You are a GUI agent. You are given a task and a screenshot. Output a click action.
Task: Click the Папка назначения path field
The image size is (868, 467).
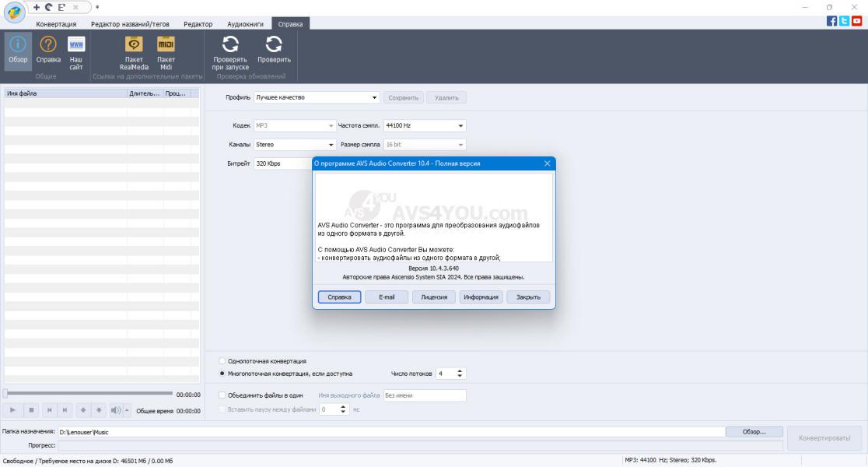tap(391, 431)
